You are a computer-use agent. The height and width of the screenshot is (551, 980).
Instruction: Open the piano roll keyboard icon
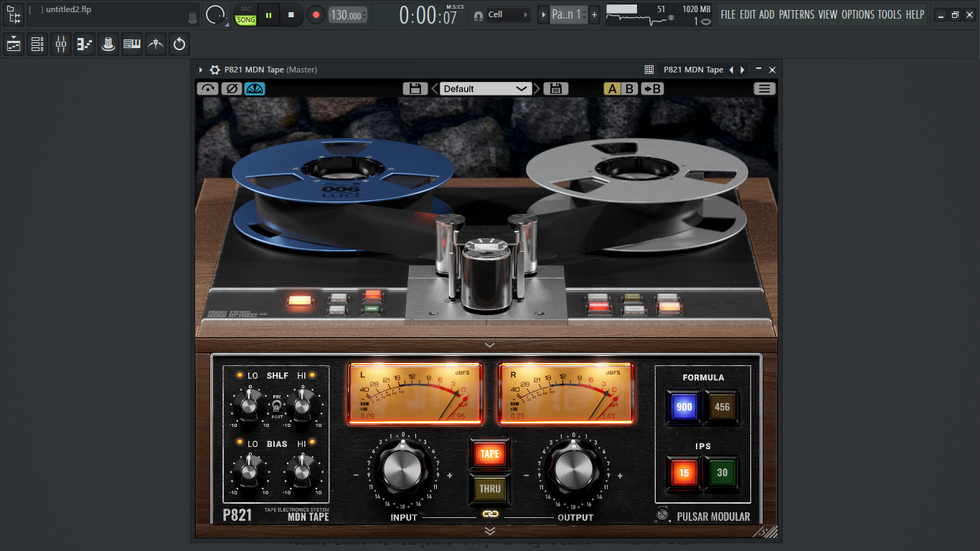(x=132, y=44)
